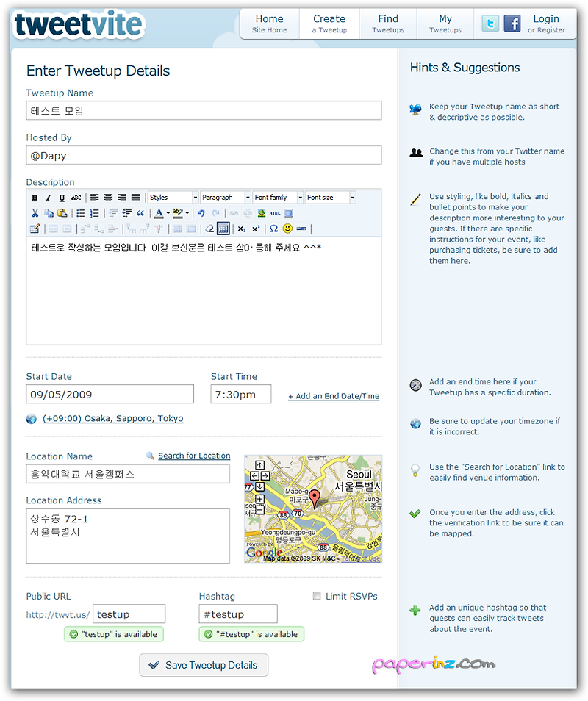Screen dimensions: 588x701
Task: Undo last edit in description
Action: pos(201,213)
